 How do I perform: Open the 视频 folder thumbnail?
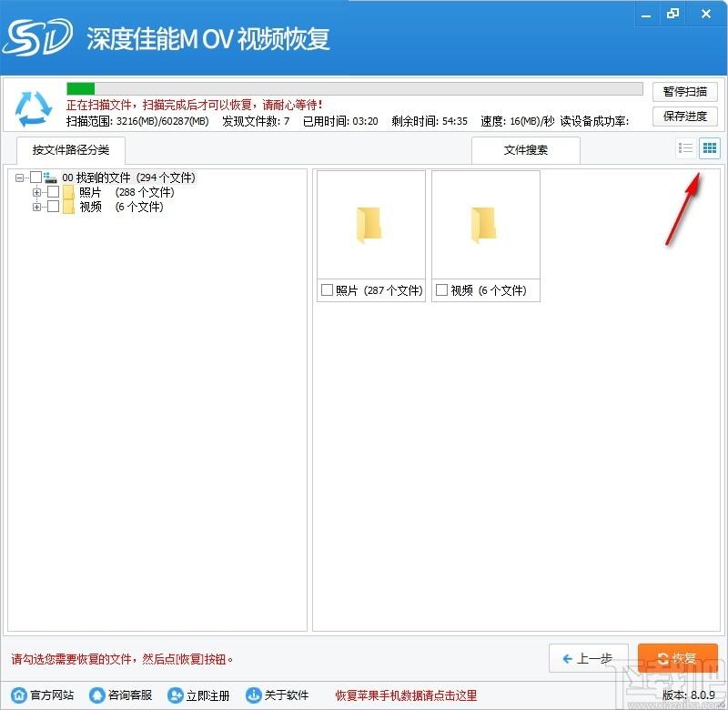coord(485,225)
